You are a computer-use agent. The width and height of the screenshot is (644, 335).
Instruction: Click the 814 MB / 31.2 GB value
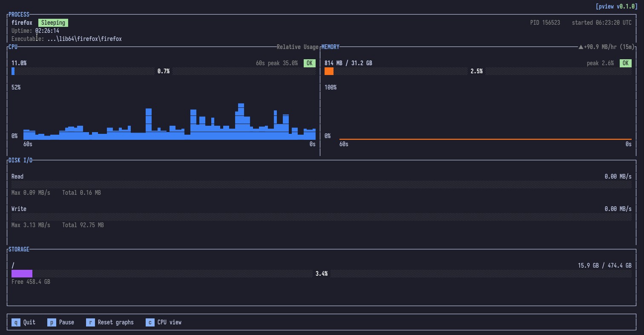(x=348, y=63)
